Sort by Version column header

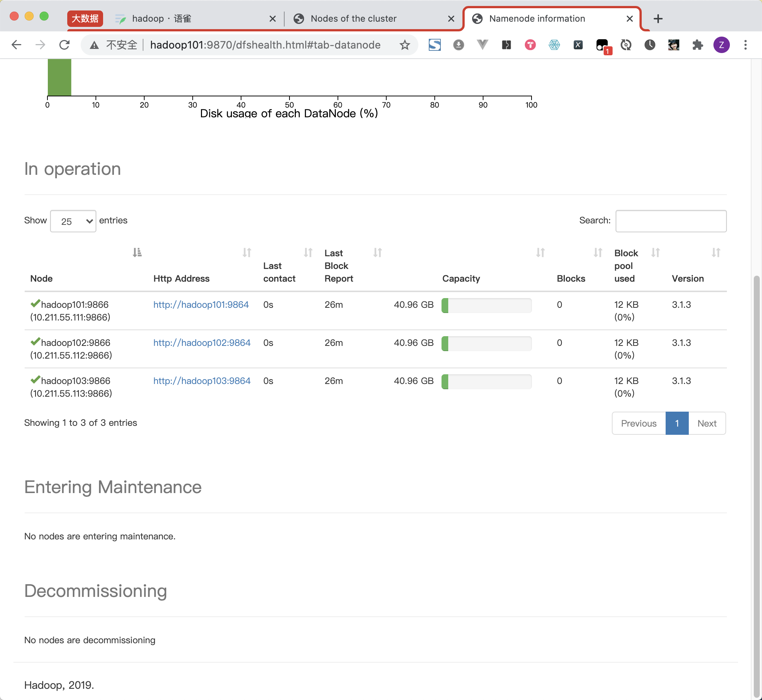687,278
